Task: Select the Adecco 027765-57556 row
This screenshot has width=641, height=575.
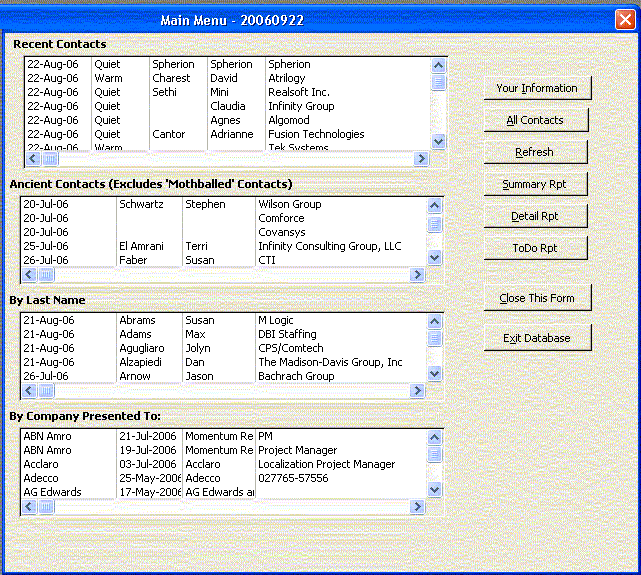Action: 224,478
